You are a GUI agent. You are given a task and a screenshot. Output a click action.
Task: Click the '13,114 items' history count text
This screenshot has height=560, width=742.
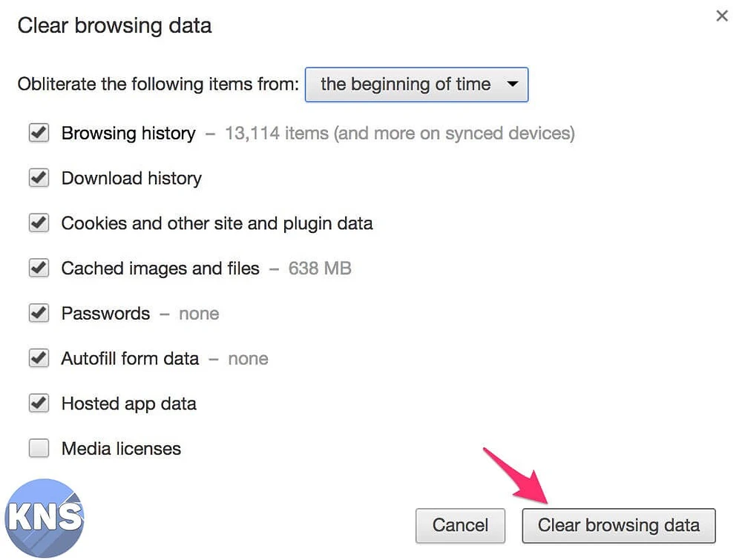click(276, 134)
